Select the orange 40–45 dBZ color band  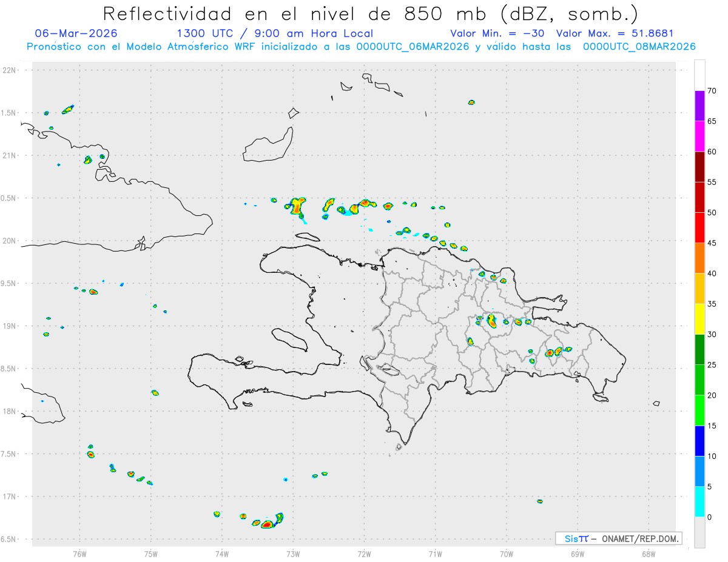coord(699,258)
